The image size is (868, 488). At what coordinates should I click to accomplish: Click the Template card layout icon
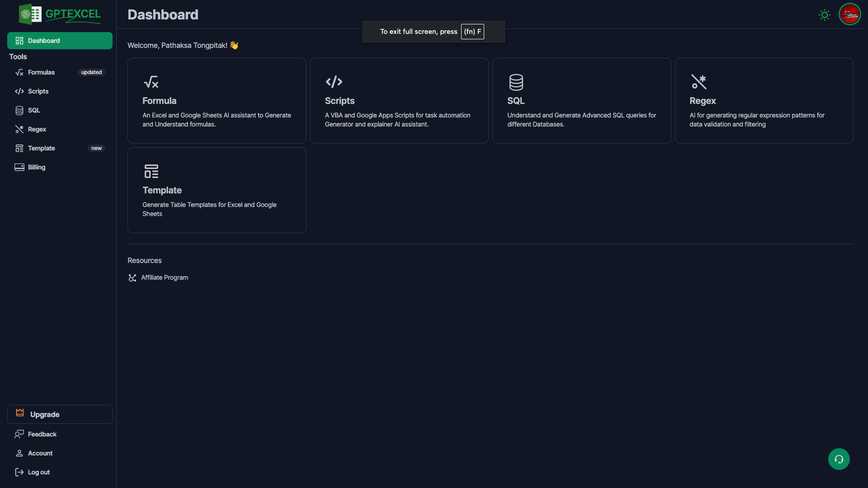coord(151,171)
